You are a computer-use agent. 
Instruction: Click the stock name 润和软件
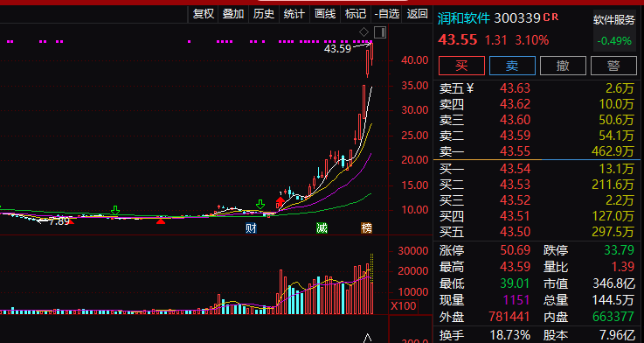464,18
